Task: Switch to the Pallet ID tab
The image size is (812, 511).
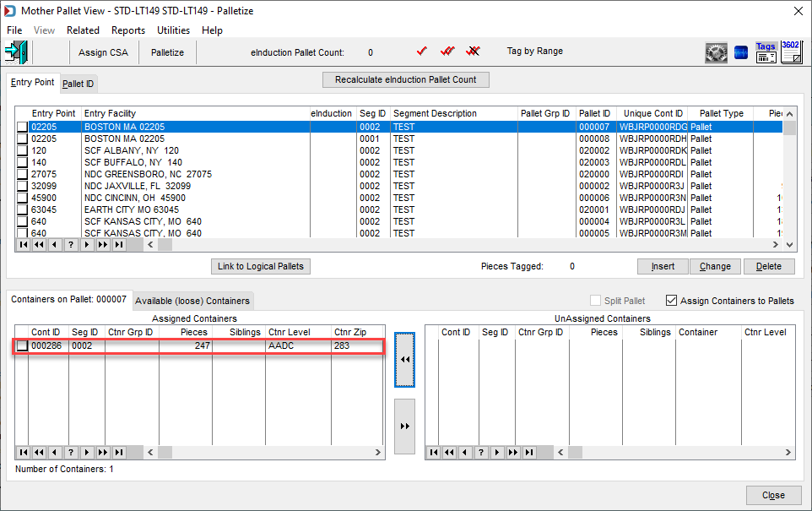Action: point(78,84)
